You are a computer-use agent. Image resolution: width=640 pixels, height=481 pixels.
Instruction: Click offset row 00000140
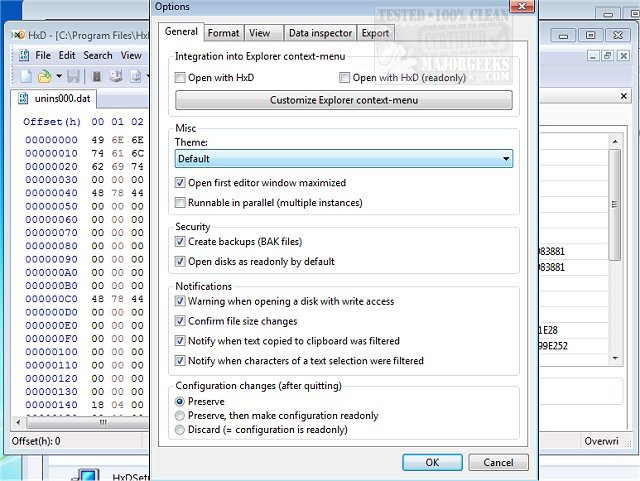pyautogui.click(x=51, y=405)
